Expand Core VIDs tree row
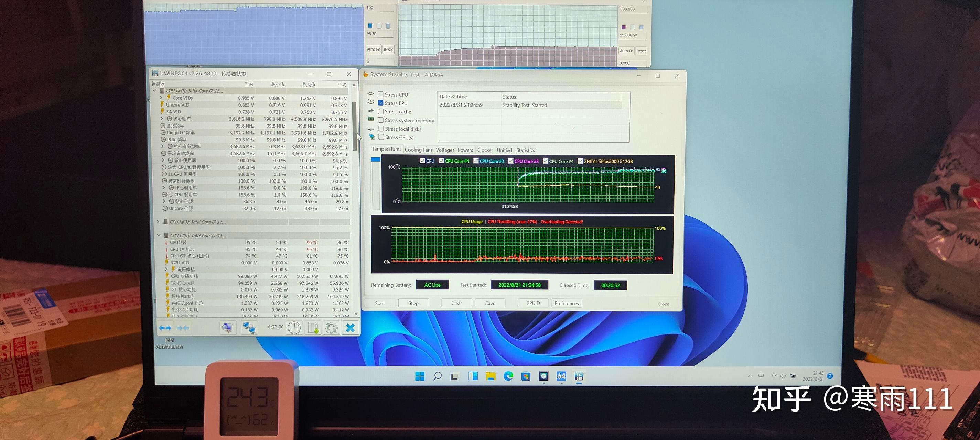 point(161,98)
